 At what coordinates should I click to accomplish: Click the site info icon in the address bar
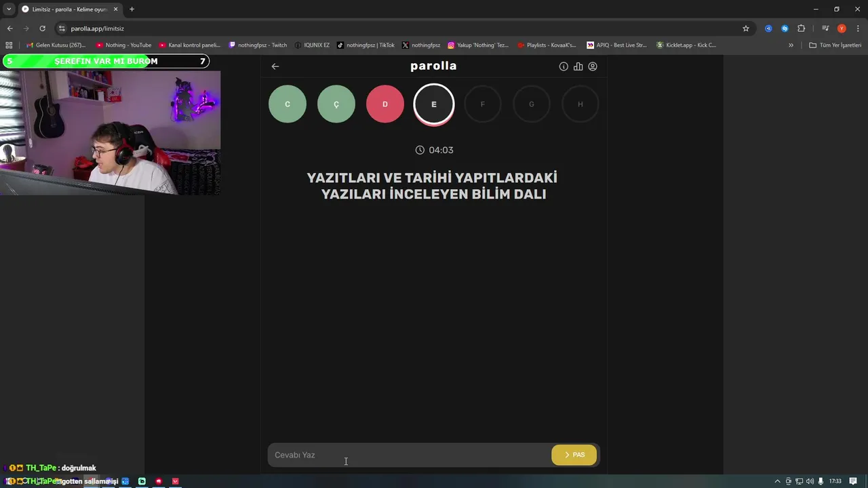[x=62, y=28]
